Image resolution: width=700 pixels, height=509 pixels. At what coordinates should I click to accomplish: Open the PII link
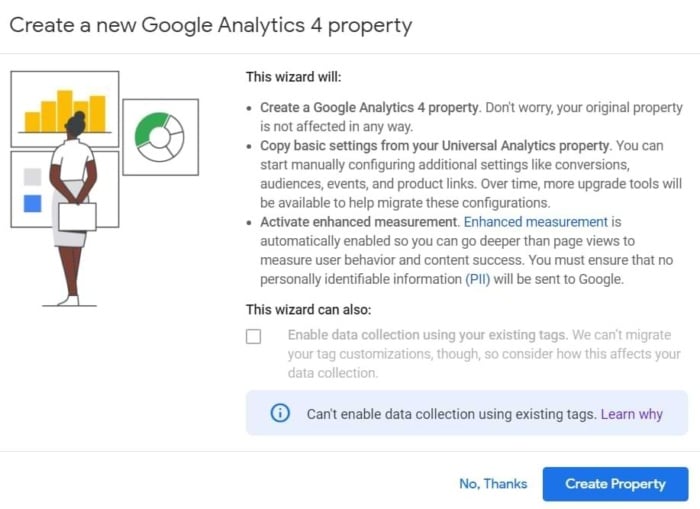(x=478, y=280)
